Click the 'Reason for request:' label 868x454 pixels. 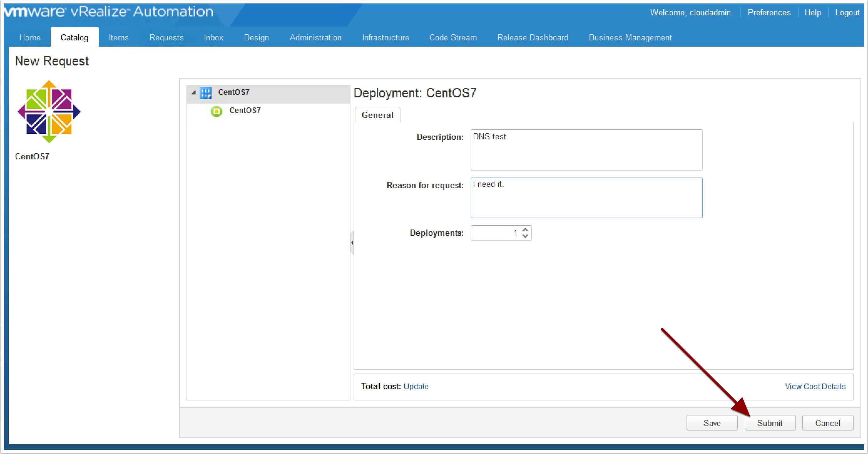(x=425, y=185)
